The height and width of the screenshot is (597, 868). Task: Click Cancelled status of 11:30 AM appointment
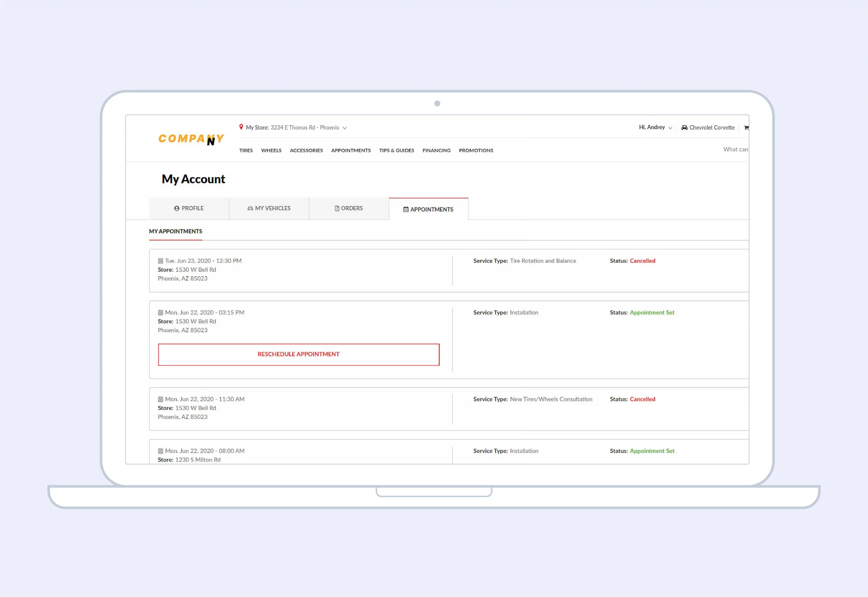[x=642, y=399]
